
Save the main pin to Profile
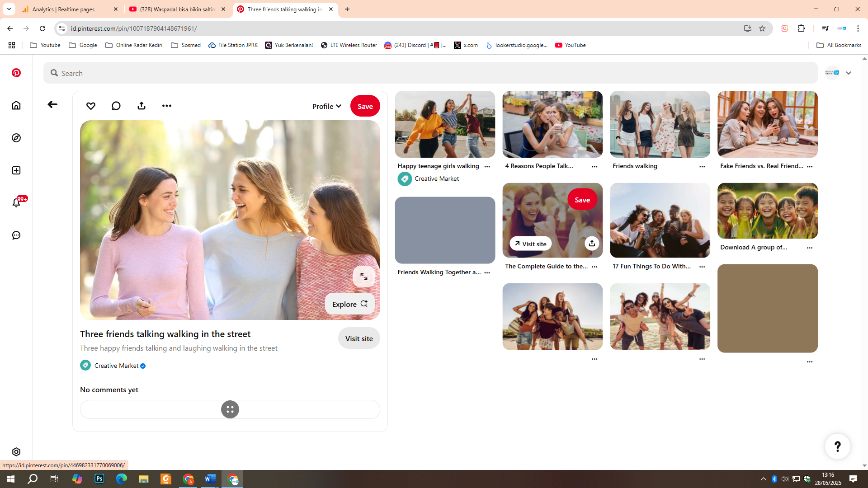(365, 106)
